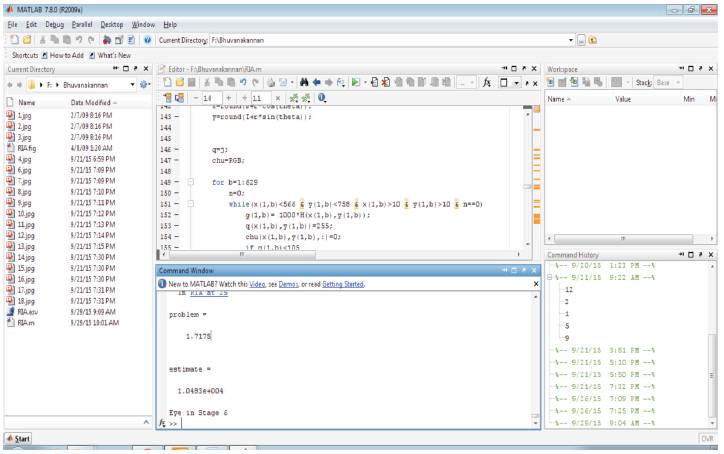
Task: Click the Workspace horizontal scrollbar
Action: tap(623, 238)
